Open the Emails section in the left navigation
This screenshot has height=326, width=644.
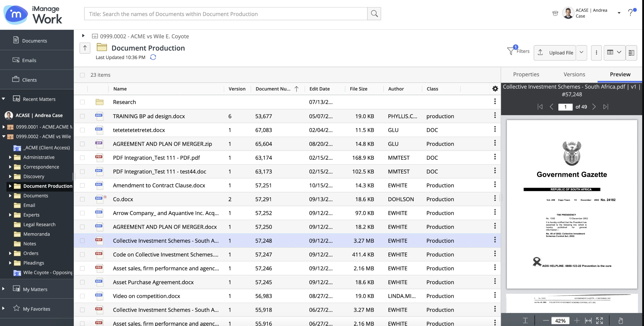point(29,60)
